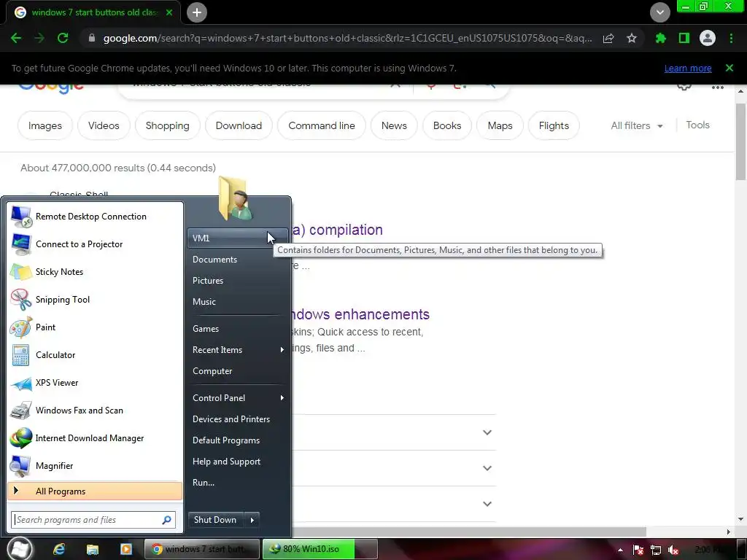Click Learn more link in update banner
The width and height of the screenshot is (747, 560).
click(688, 68)
